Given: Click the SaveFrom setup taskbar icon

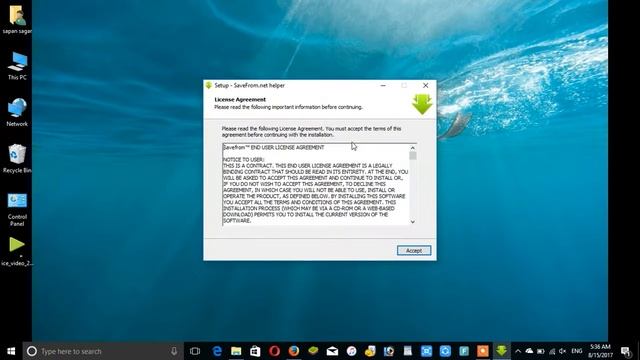Looking at the screenshot, I should pos(502,351).
